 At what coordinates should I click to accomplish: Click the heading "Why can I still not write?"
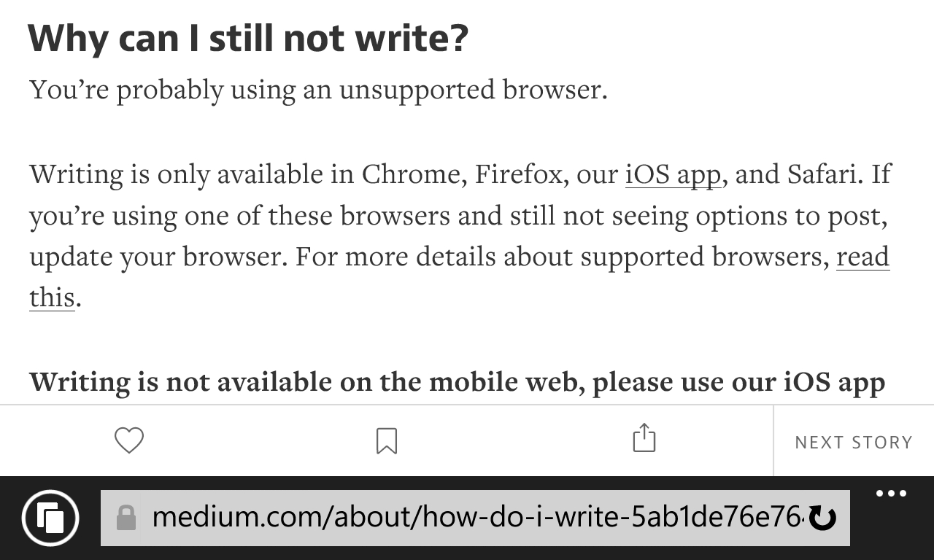pyautogui.click(x=248, y=39)
